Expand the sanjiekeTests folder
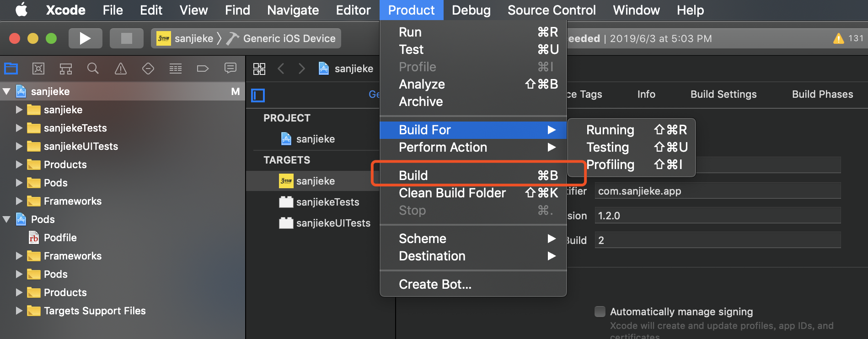 pos(19,128)
